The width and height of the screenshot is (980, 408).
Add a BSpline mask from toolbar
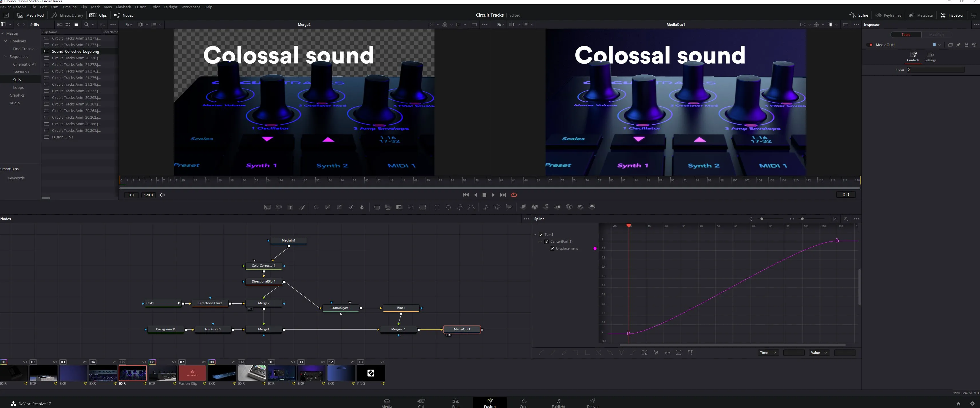tap(471, 207)
